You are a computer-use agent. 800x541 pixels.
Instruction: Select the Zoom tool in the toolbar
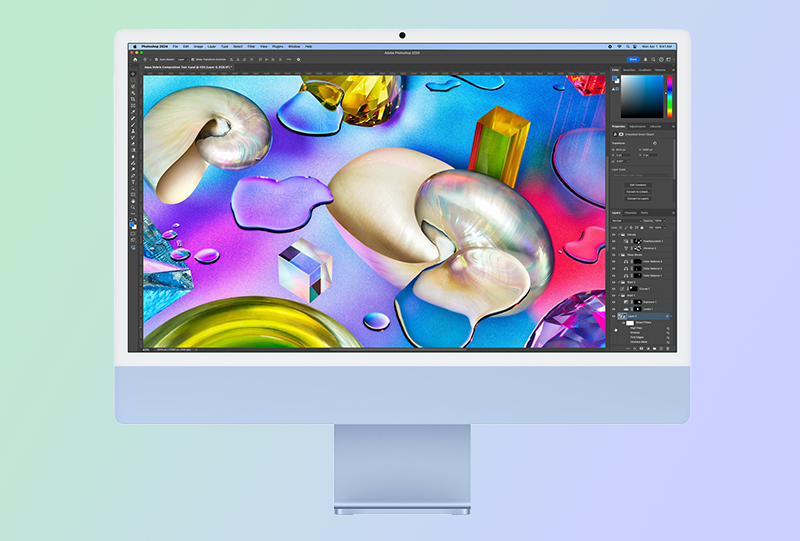click(x=133, y=207)
